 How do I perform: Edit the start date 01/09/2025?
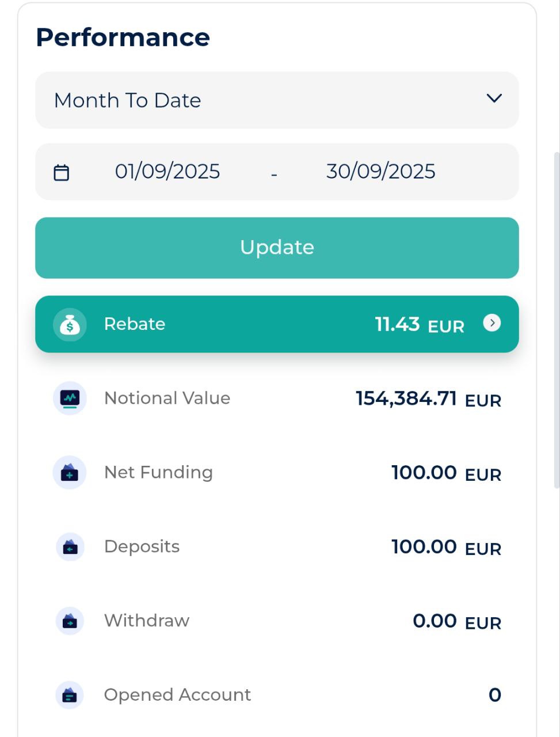pos(167,172)
